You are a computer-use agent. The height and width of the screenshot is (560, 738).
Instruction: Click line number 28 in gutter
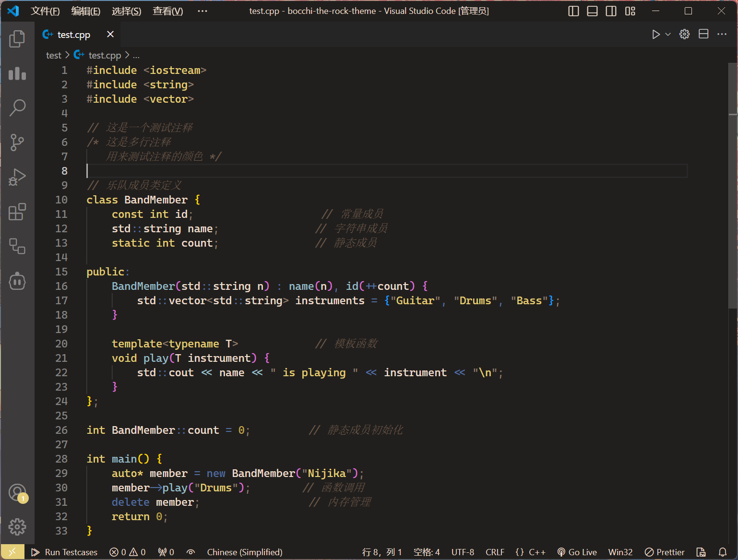click(61, 459)
